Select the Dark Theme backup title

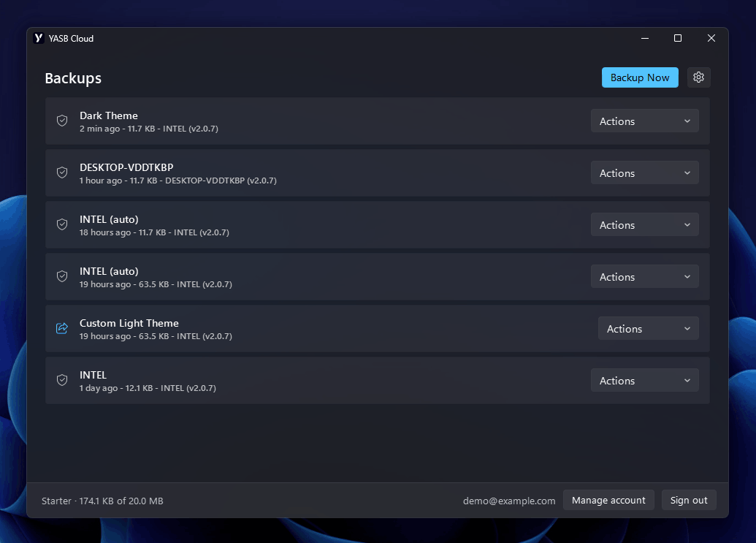109,115
